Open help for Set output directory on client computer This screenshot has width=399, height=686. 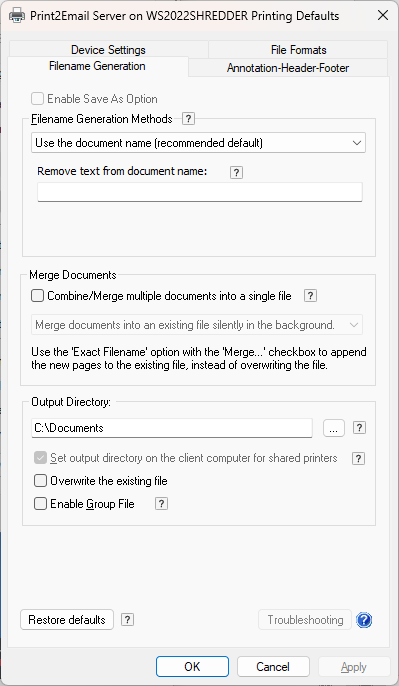pyautogui.click(x=358, y=458)
